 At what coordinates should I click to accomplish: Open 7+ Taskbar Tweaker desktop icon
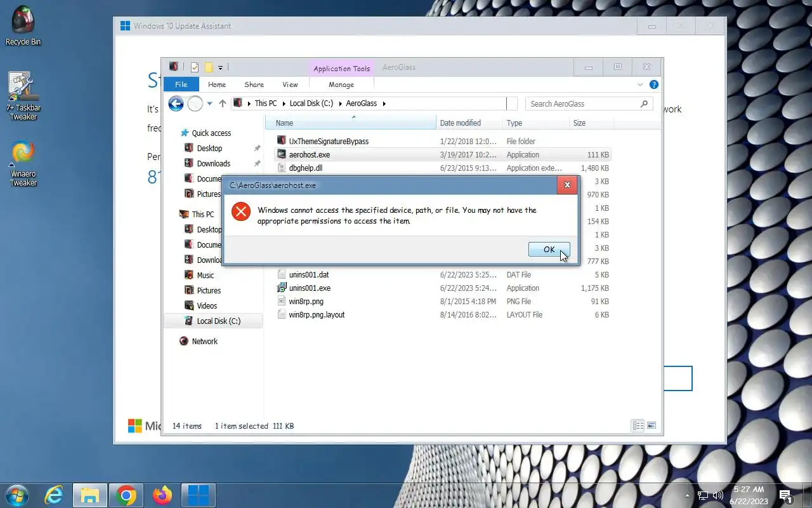(23, 96)
